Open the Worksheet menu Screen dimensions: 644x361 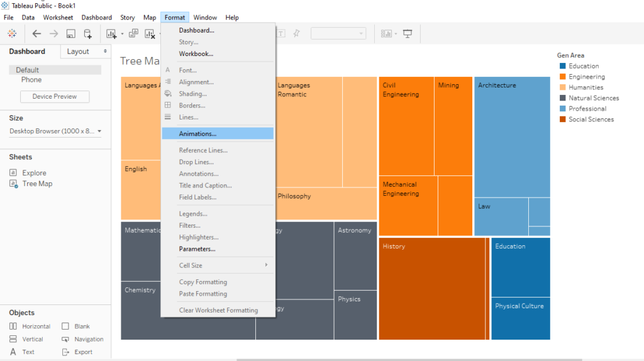58,18
